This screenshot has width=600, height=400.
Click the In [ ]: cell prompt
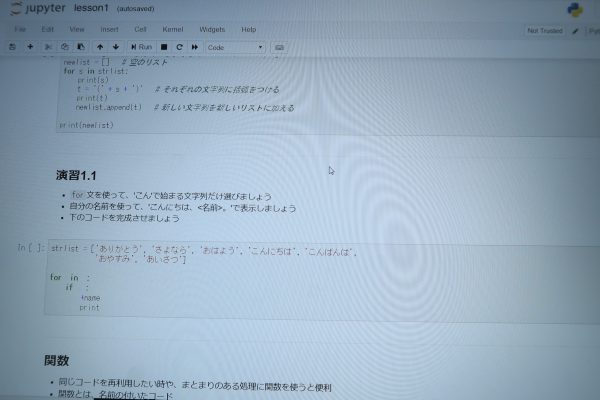31,248
